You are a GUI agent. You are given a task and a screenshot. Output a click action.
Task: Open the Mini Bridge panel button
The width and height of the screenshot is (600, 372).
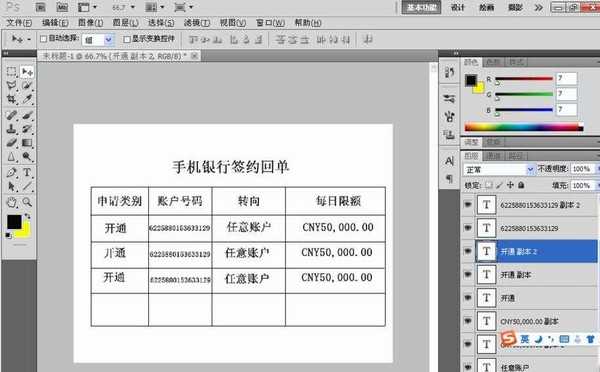pos(62,7)
